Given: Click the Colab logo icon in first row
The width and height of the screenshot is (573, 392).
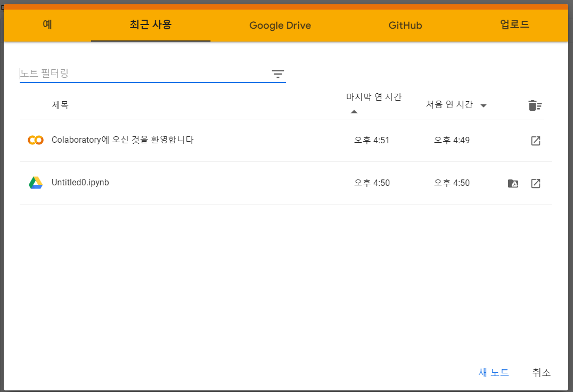Looking at the screenshot, I should 36,140.
